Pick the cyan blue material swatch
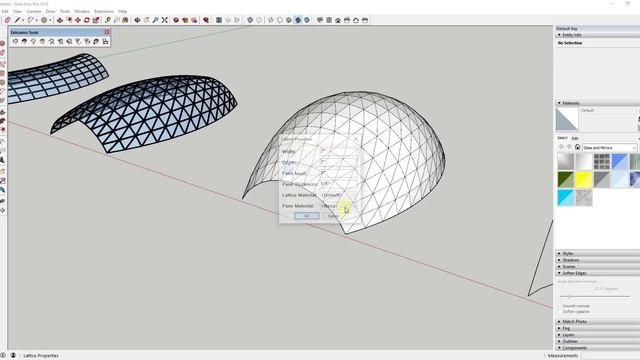This screenshot has height=360, width=640. click(x=566, y=198)
